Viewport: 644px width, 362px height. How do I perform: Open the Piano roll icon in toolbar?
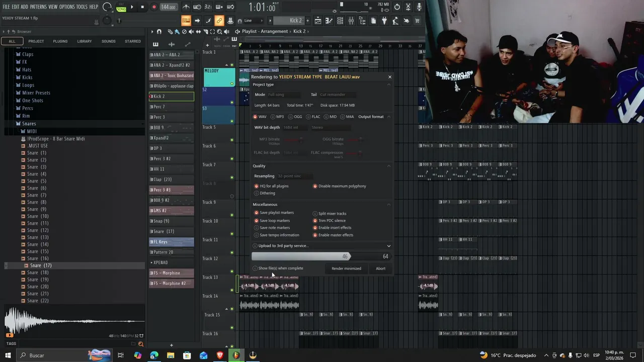pyautogui.click(x=329, y=21)
